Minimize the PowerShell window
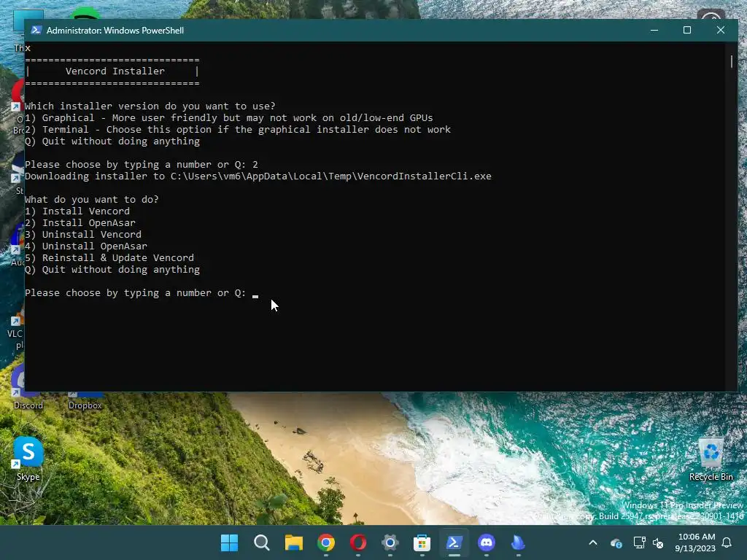This screenshot has height=560, width=747. pos(654,30)
